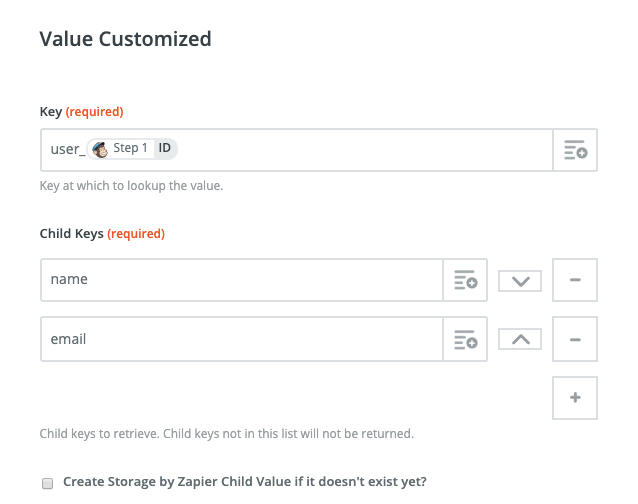Click the Value Customized heading
The height and width of the screenshot is (504, 638).
coord(125,40)
